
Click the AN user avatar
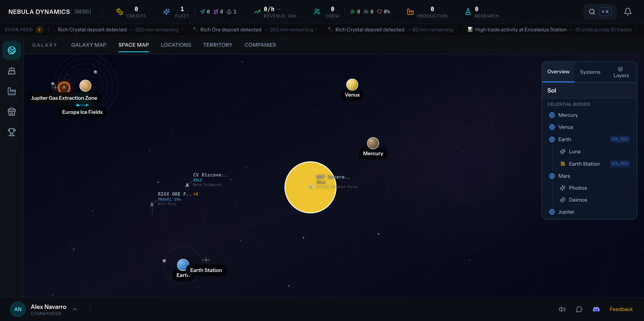18,309
